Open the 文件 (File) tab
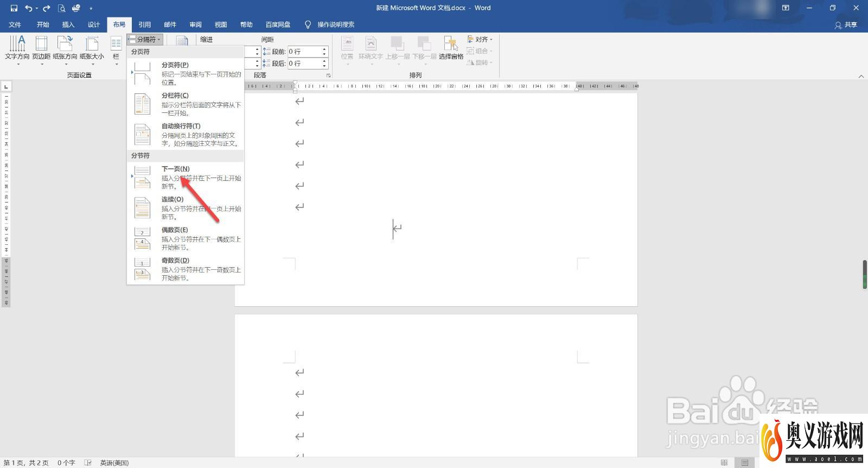Screen dimensions: 868x468 point(15,24)
